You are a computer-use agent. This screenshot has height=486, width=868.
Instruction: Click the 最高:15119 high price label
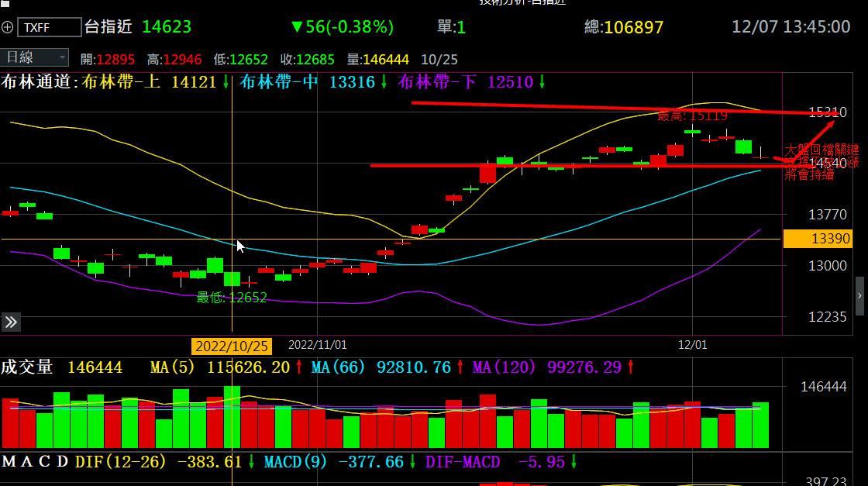click(x=692, y=116)
